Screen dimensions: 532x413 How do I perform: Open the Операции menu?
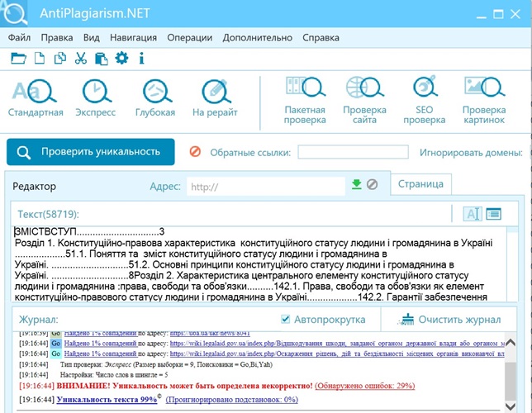point(190,38)
